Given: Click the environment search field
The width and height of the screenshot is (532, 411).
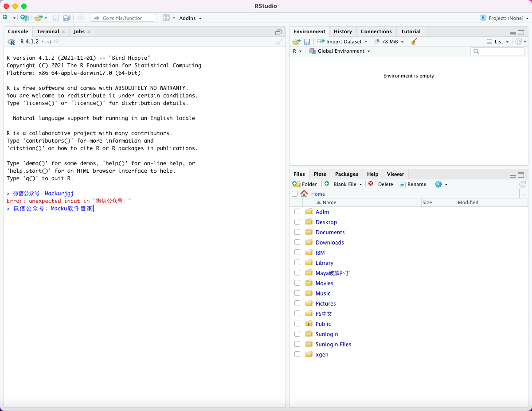Looking at the screenshot, I should [x=497, y=51].
